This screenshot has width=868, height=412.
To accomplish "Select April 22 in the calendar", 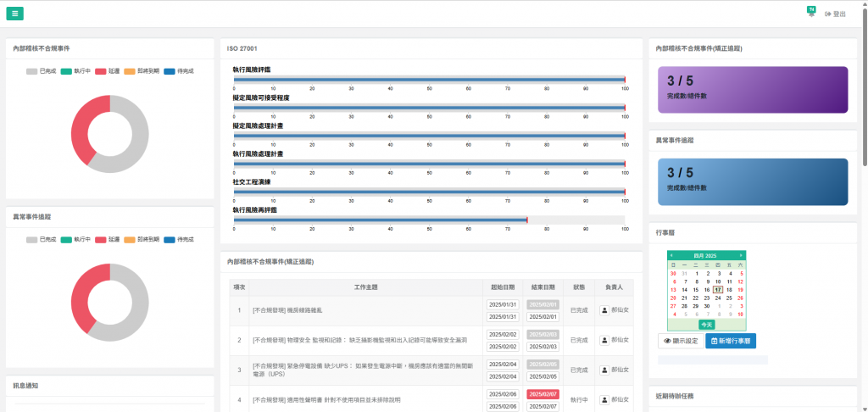I will click(695, 298).
